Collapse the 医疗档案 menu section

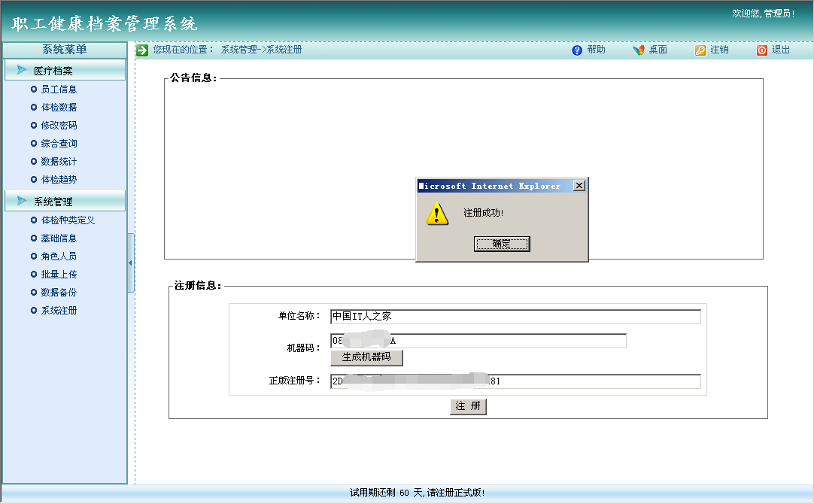[x=65, y=70]
